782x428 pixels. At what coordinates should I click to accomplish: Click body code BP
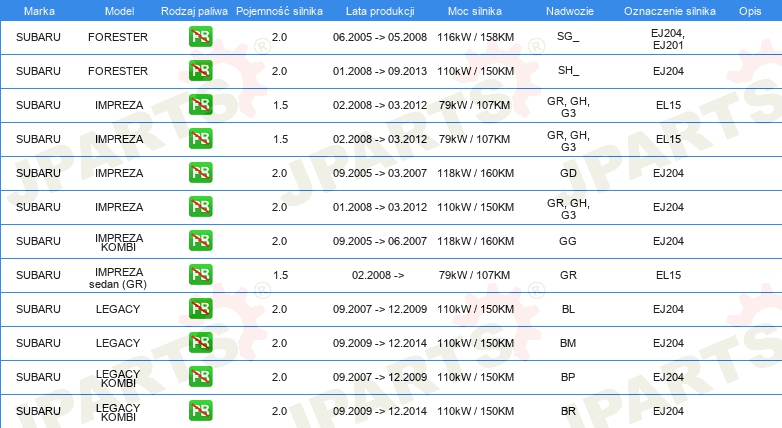pos(568,377)
